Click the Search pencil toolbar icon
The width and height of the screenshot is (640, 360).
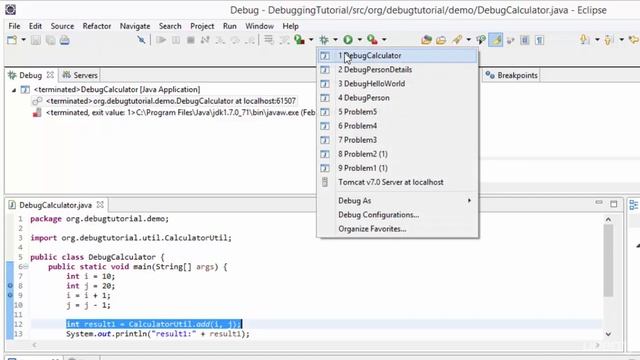[x=457, y=40]
